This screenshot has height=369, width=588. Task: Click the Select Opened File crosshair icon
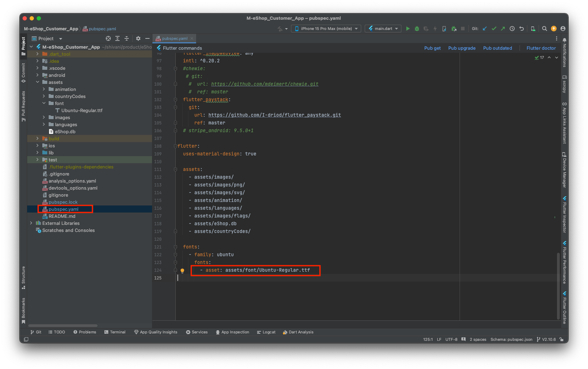tap(108, 38)
